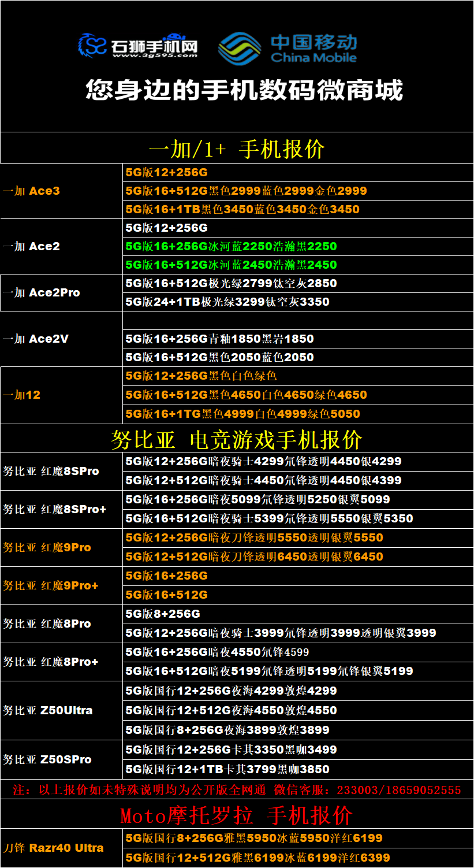Select Moto摩托罗拉 手机报价 section header
The image size is (474, 868).
[237, 815]
